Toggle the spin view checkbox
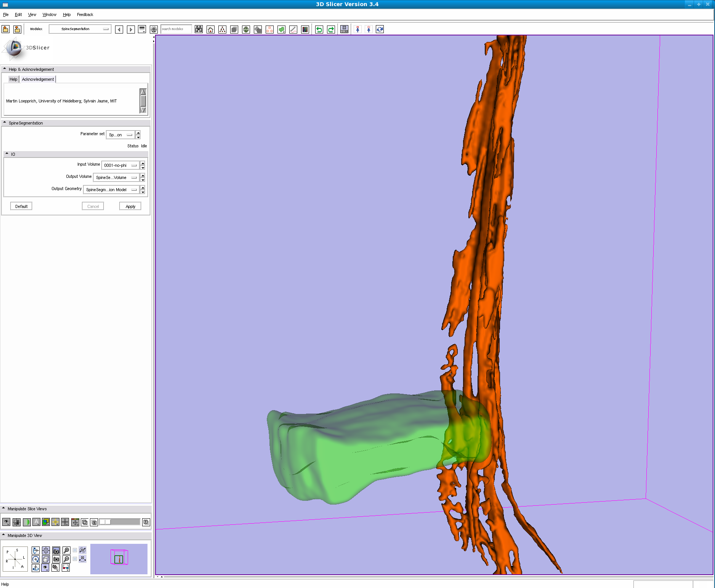715x588 pixels. click(x=75, y=550)
